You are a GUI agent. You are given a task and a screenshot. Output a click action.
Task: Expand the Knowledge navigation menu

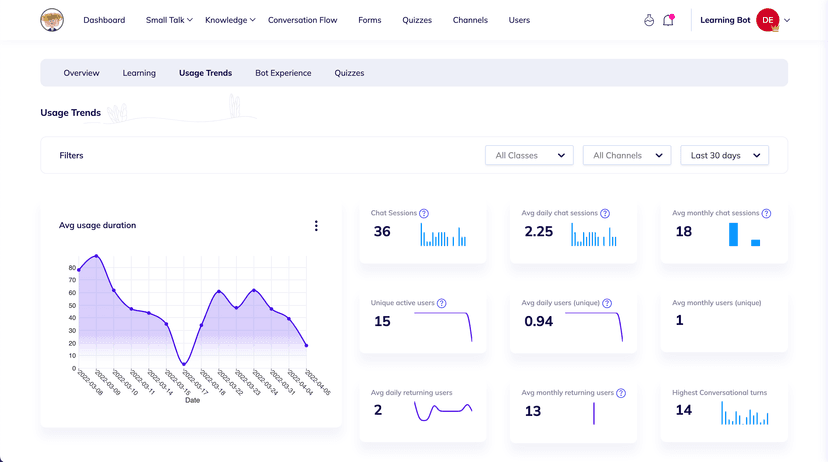pyautogui.click(x=230, y=20)
